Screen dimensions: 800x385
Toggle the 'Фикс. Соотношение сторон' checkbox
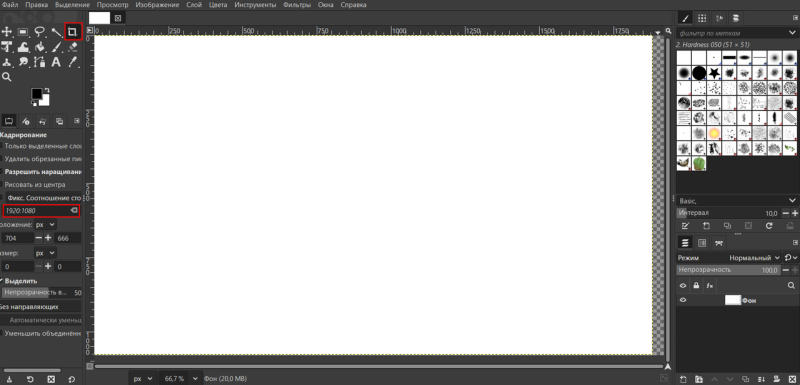coord(2,197)
